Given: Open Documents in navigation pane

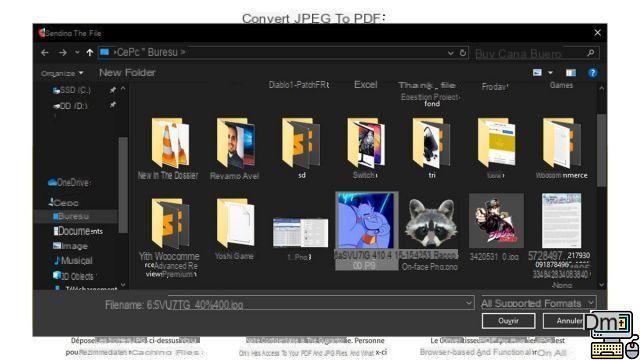Looking at the screenshot, I should coord(78,231).
